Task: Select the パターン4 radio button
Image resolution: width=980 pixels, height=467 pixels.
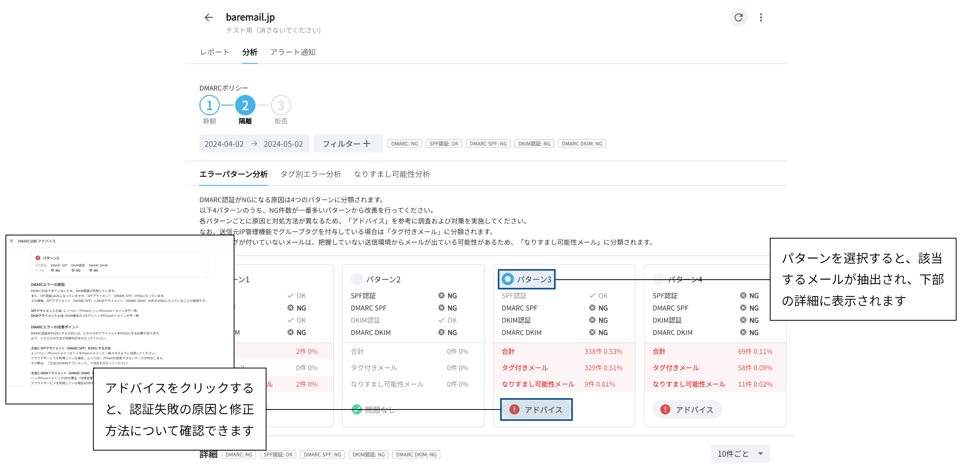Action: point(658,279)
